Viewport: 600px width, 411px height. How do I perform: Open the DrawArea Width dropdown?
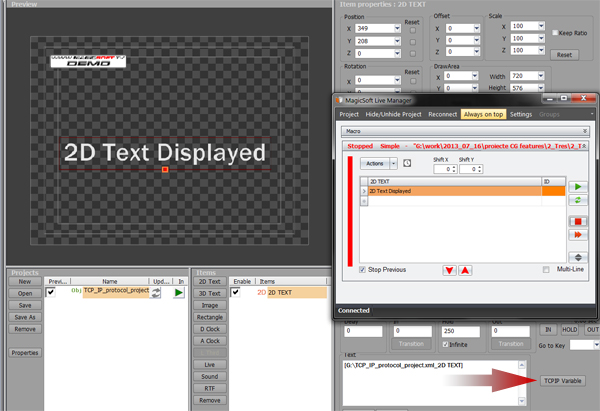tap(541, 76)
